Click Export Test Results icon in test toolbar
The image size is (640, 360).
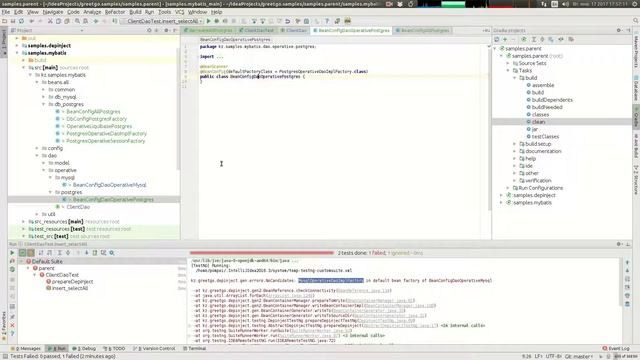tap(95, 253)
